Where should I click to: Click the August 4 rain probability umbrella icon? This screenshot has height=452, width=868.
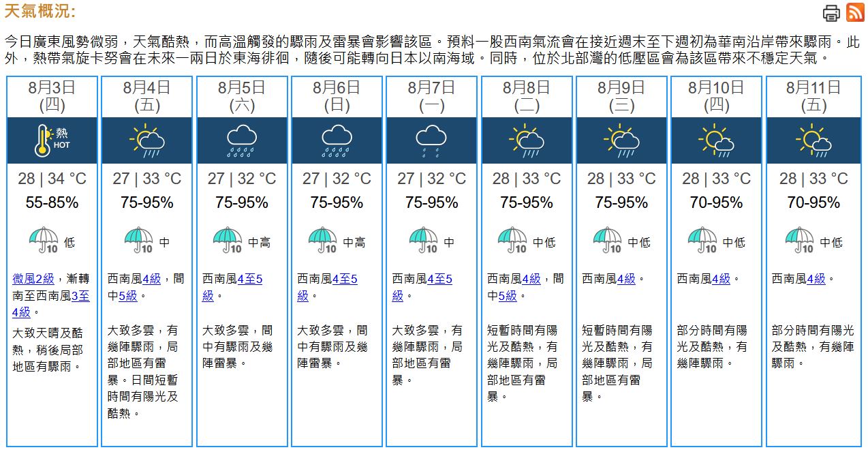(139, 241)
